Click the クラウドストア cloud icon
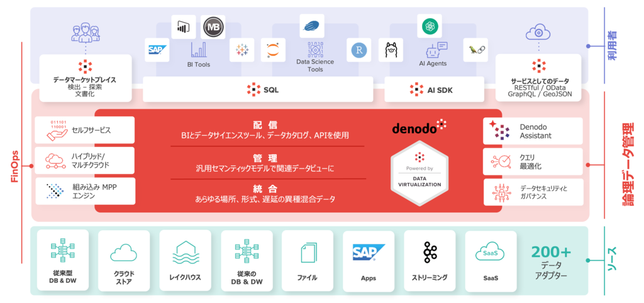 (x=124, y=253)
